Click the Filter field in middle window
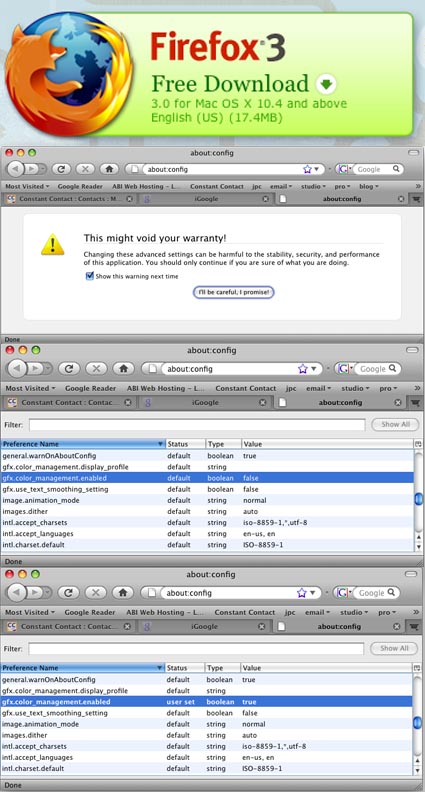 coord(197,425)
